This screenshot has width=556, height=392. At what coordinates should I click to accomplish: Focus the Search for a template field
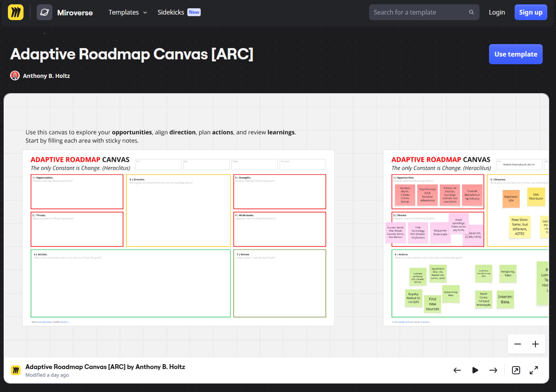pyautogui.click(x=419, y=12)
